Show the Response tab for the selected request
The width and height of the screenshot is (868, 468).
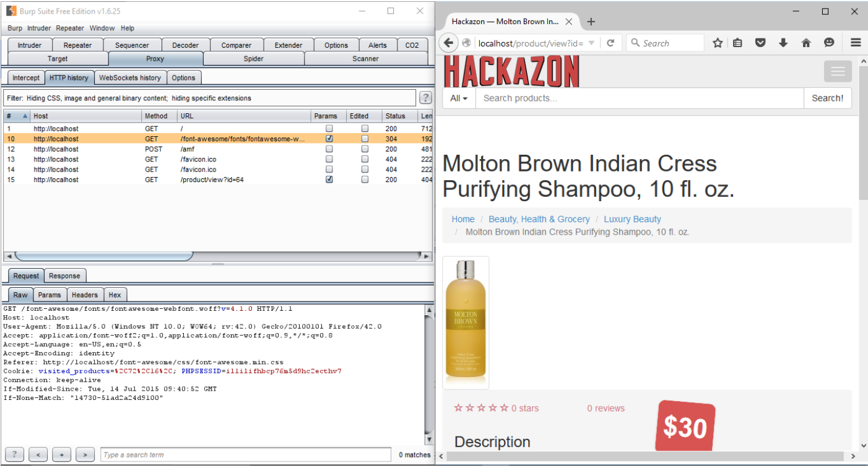(65, 276)
